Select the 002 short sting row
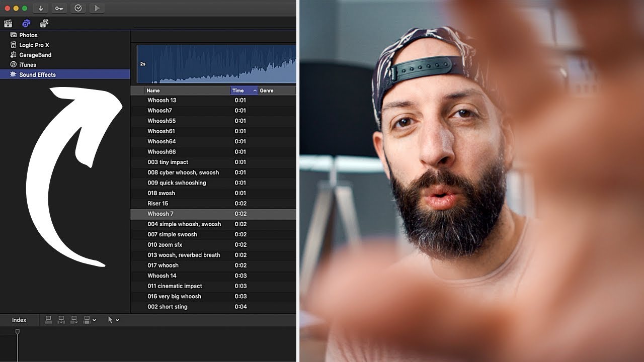Image resolution: width=644 pixels, height=362 pixels. pyautogui.click(x=213, y=307)
